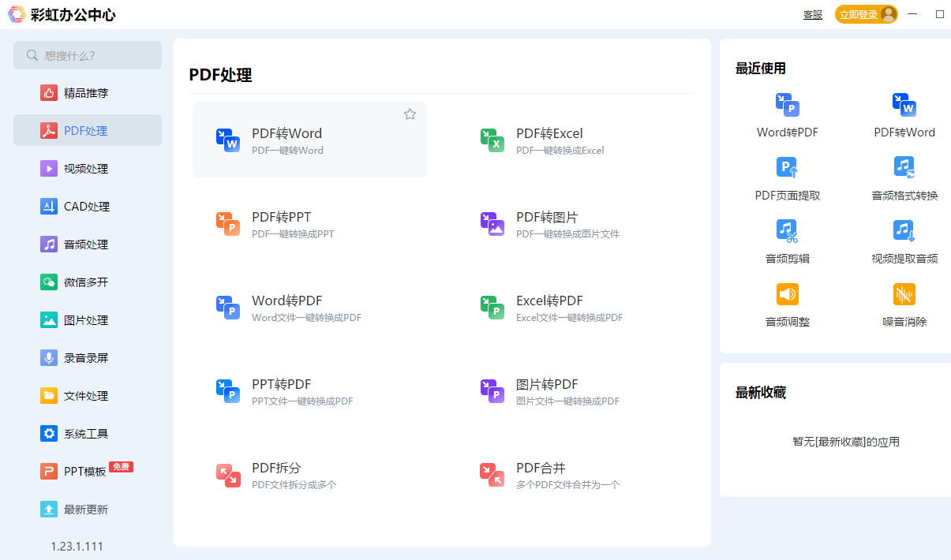Switch to CAD处理 category

(x=88, y=207)
